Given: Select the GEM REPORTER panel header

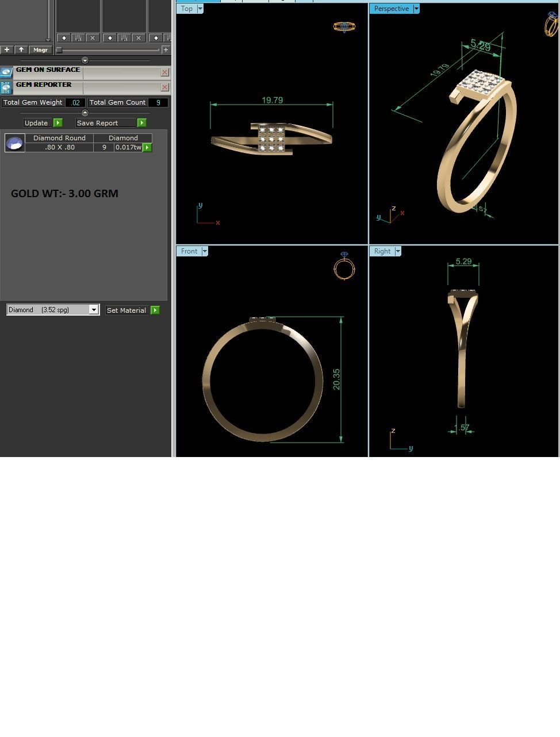Looking at the screenshot, I should point(44,85).
